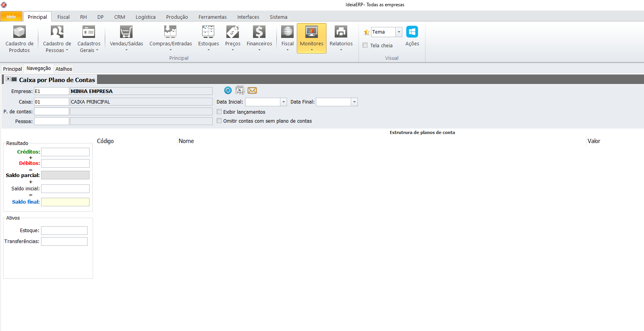Click the blue refresh icon
This screenshot has height=331, width=644.
[x=228, y=91]
